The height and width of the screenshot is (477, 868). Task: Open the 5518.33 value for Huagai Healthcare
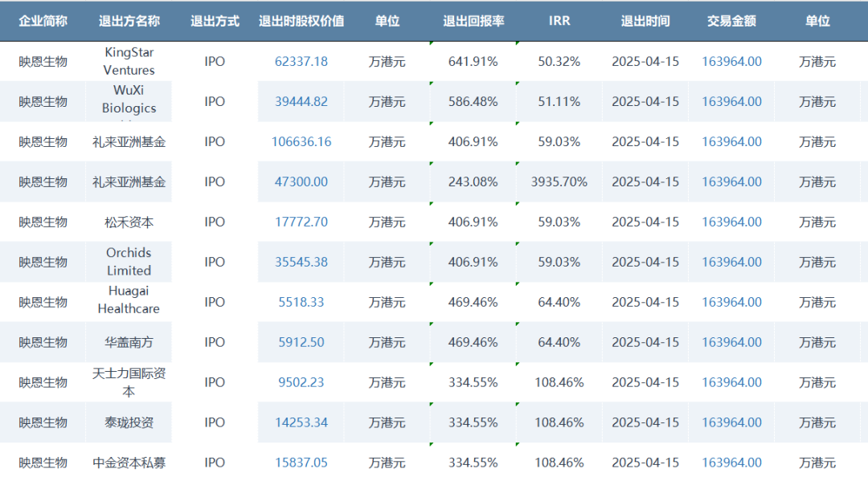click(301, 303)
